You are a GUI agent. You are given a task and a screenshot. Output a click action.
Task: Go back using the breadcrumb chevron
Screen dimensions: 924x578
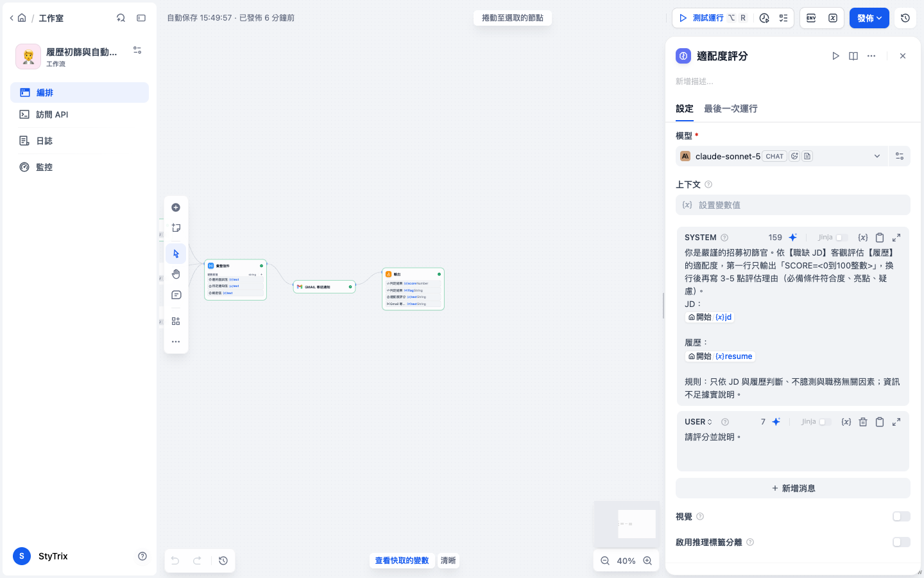coord(12,18)
